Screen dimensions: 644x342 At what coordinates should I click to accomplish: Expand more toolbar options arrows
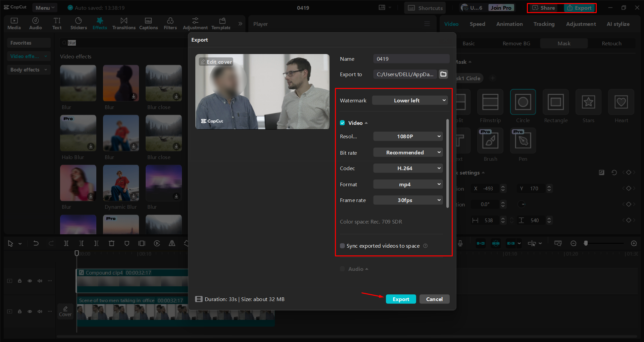240,23
